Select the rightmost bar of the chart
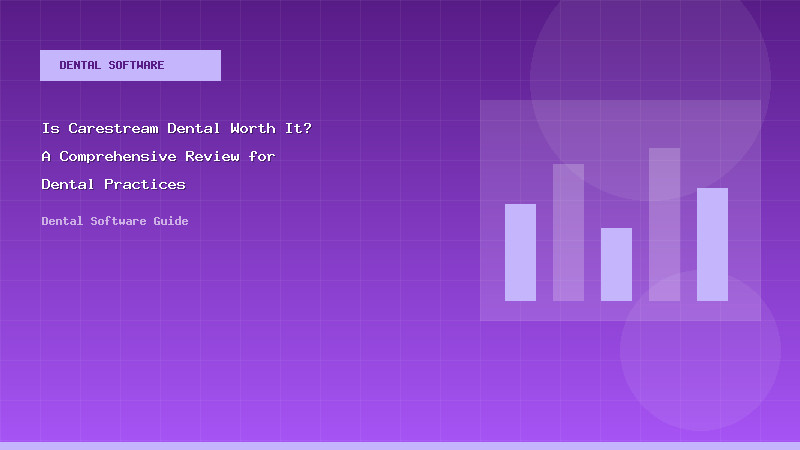 pyautogui.click(x=712, y=244)
